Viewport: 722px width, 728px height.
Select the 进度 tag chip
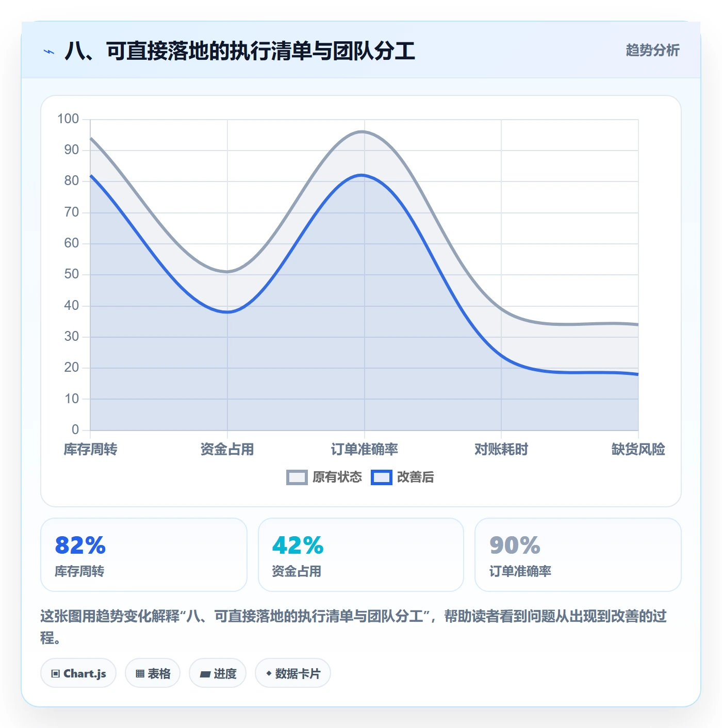click(218, 673)
